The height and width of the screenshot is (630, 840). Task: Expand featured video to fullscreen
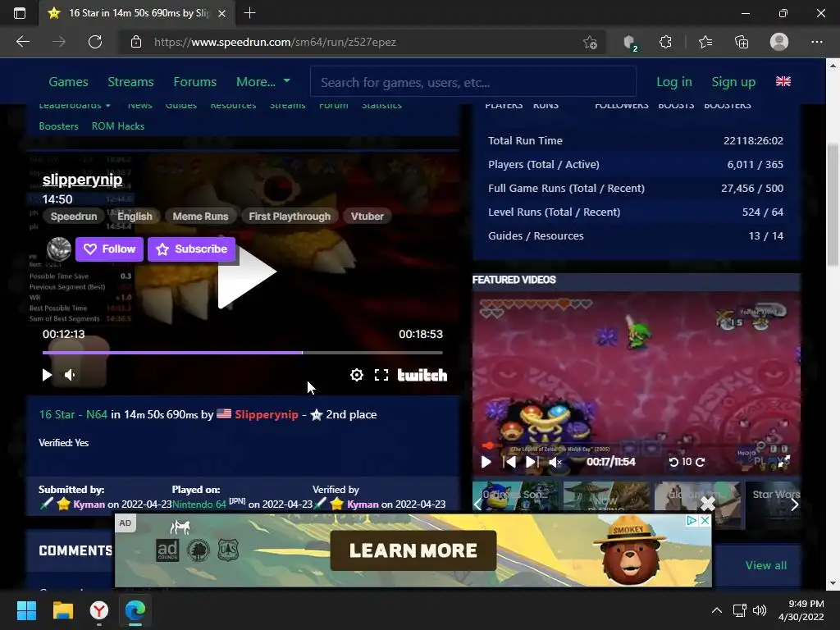click(783, 462)
